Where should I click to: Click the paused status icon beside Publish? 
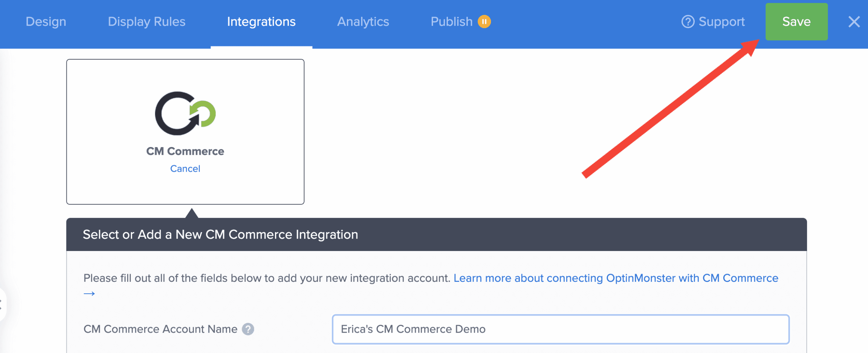[484, 22]
